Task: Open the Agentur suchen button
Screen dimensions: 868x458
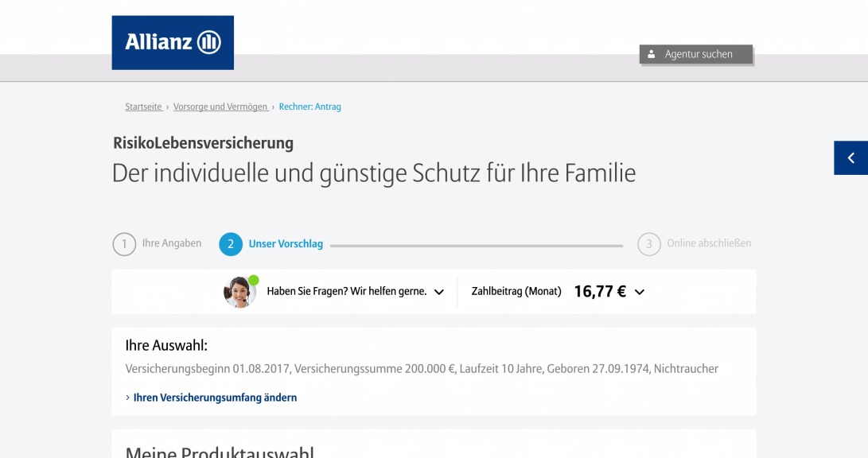Action: [x=696, y=54]
